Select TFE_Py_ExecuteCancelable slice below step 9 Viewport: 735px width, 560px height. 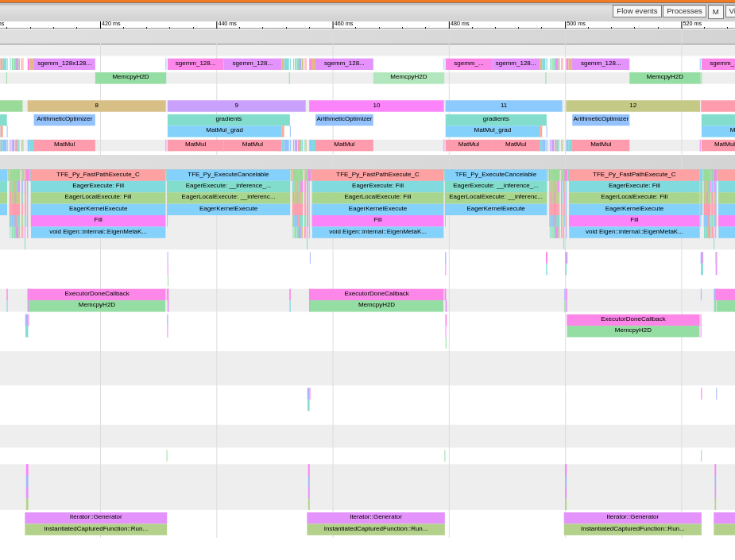[228, 175]
